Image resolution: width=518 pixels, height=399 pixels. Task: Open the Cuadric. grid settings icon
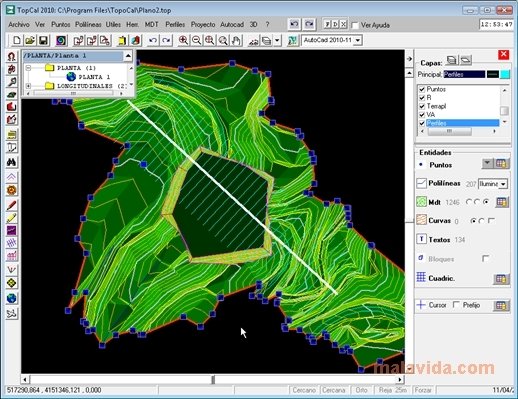501,279
